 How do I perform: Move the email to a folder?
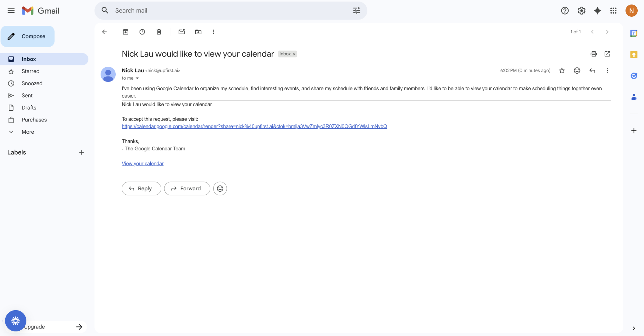pyautogui.click(x=198, y=32)
